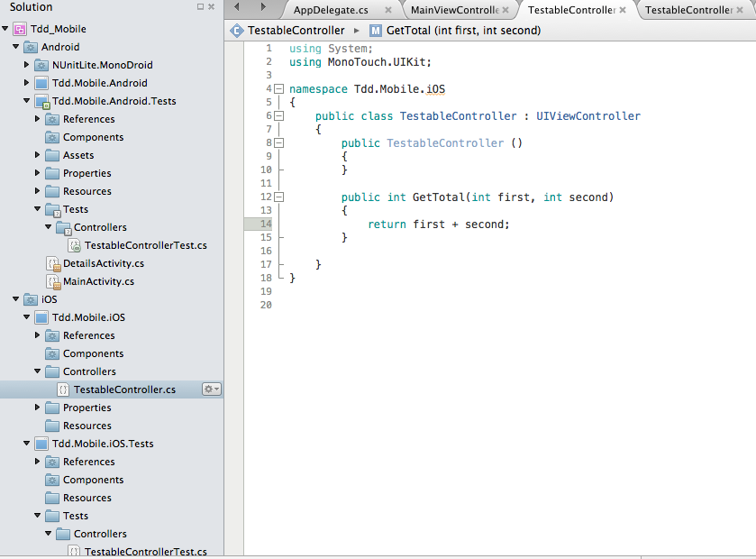Collapse the iOS solution folder
The height and width of the screenshot is (559, 756).
16,299
